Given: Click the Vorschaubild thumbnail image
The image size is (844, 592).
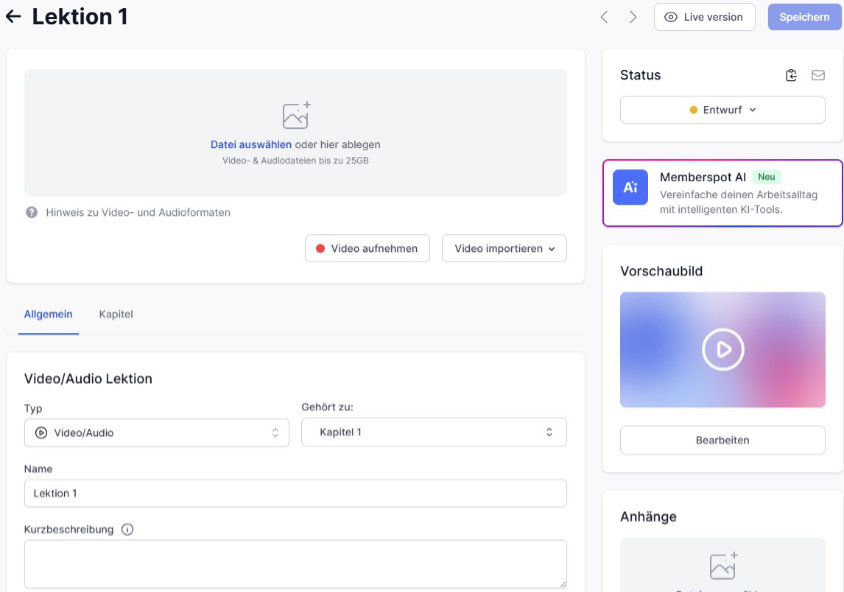Looking at the screenshot, I should [x=722, y=349].
